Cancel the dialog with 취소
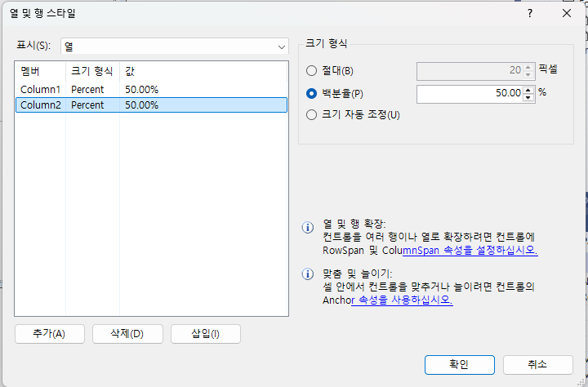588x387 pixels. tap(537, 364)
